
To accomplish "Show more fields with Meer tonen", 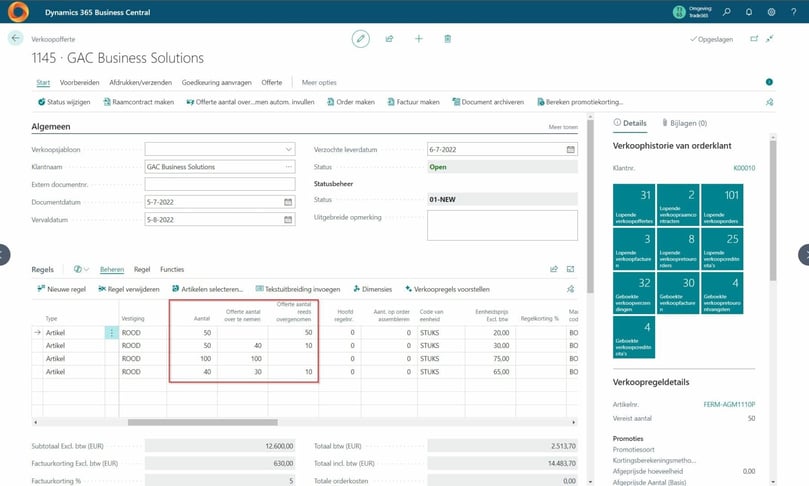I will pos(563,127).
